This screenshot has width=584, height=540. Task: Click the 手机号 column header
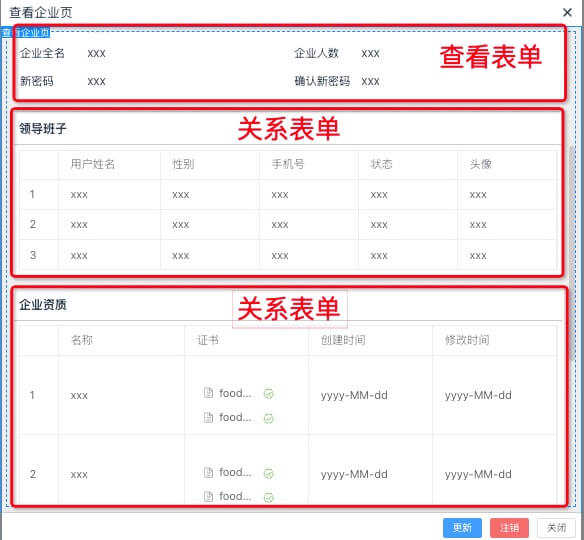pyautogui.click(x=288, y=164)
